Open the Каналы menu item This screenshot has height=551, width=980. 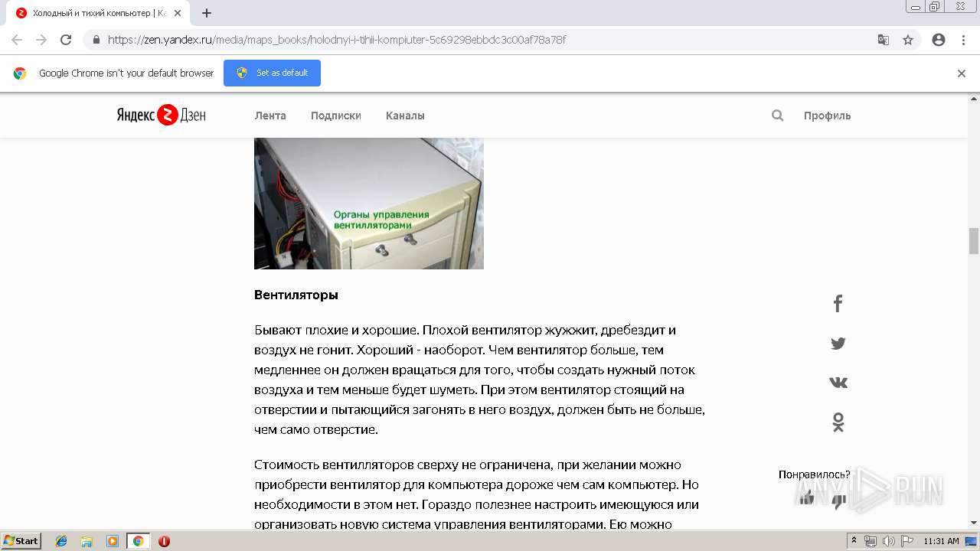[405, 116]
